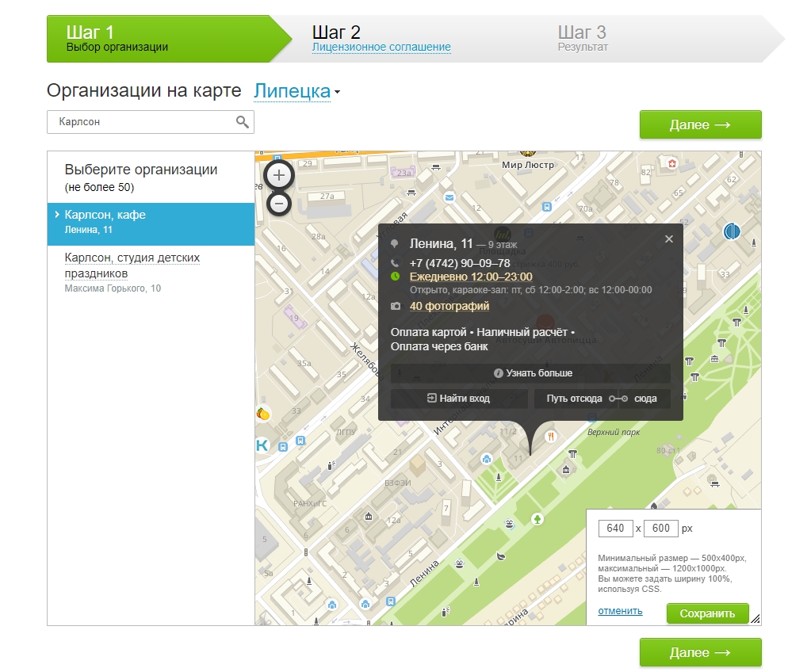Click the search magnifier icon
This screenshot has height=672, width=788.
coord(243,122)
